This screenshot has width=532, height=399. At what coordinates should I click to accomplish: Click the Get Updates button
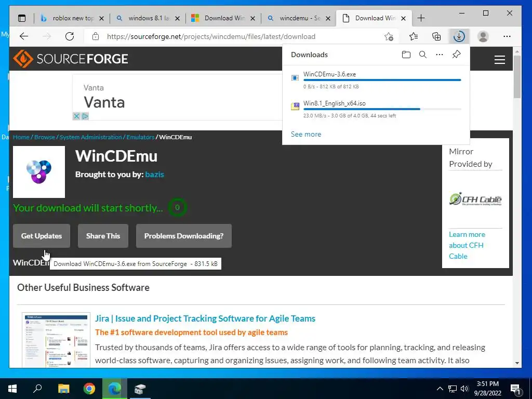42,236
